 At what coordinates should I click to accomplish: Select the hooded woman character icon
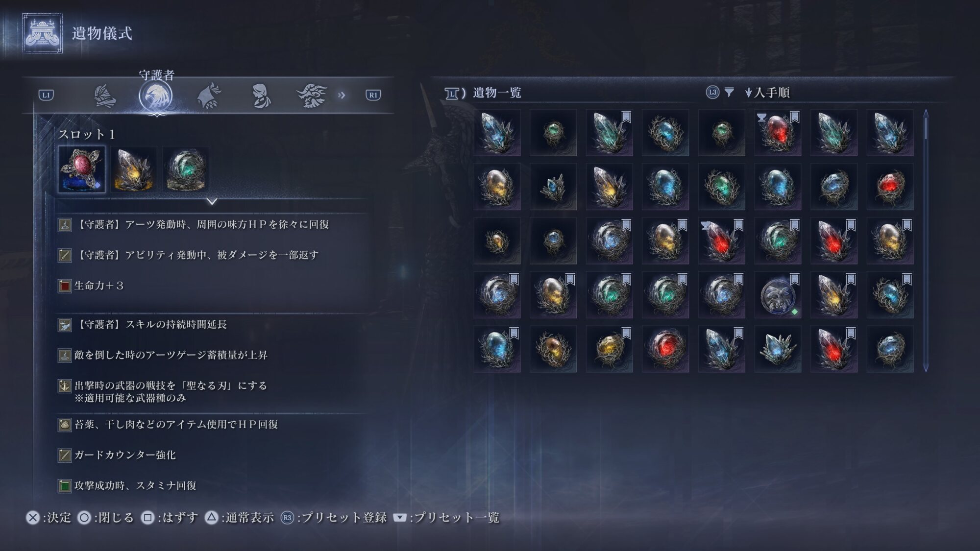[x=261, y=96]
